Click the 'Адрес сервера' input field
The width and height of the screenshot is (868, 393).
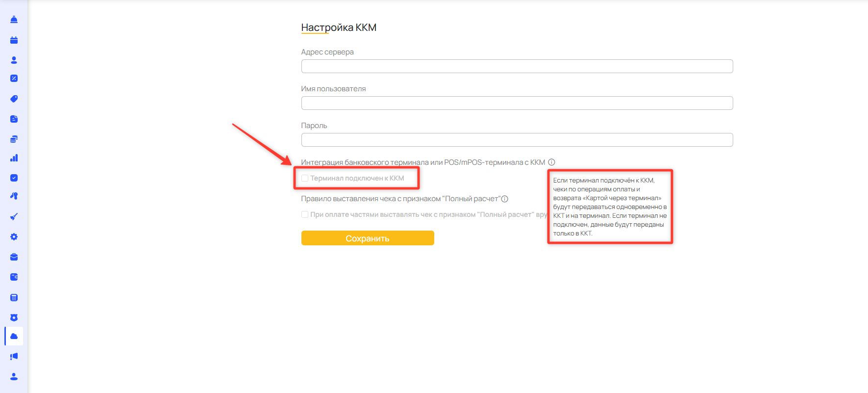[x=517, y=66]
